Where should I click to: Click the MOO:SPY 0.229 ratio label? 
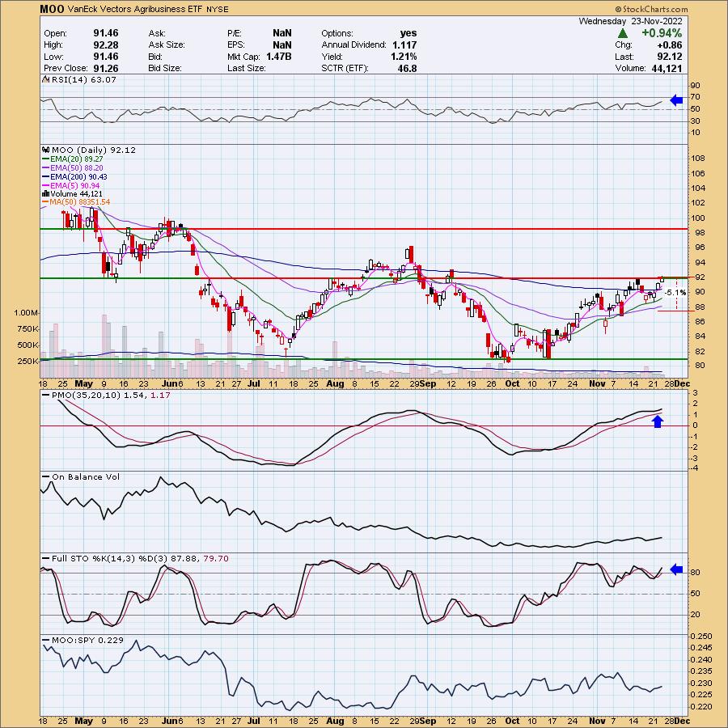point(83,641)
